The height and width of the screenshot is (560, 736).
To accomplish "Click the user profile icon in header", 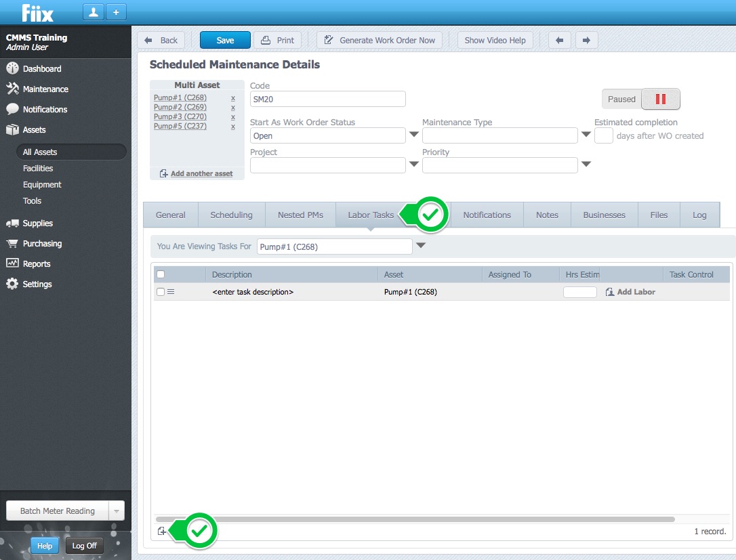I will point(94,12).
